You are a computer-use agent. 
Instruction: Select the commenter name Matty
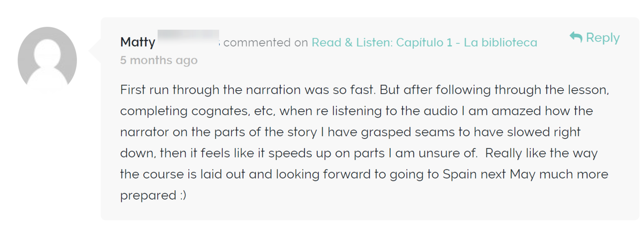(138, 42)
